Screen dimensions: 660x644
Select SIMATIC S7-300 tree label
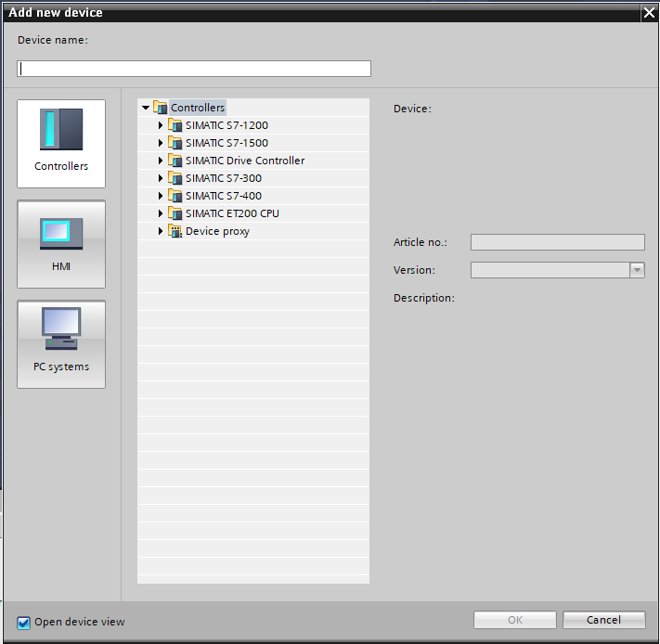pyautogui.click(x=224, y=178)
